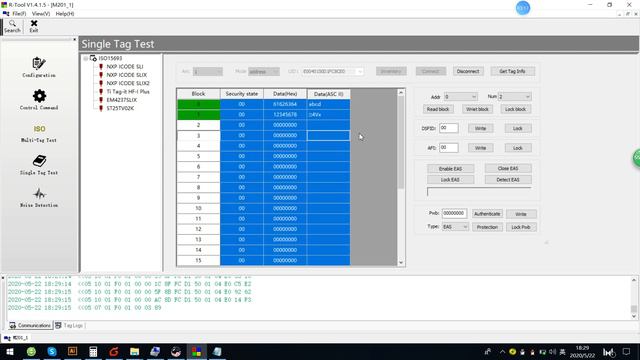Click hex data cell 12345678
The width and height of the screenshot is (640, 360).
pyautogui.click(x=285, y=115)
